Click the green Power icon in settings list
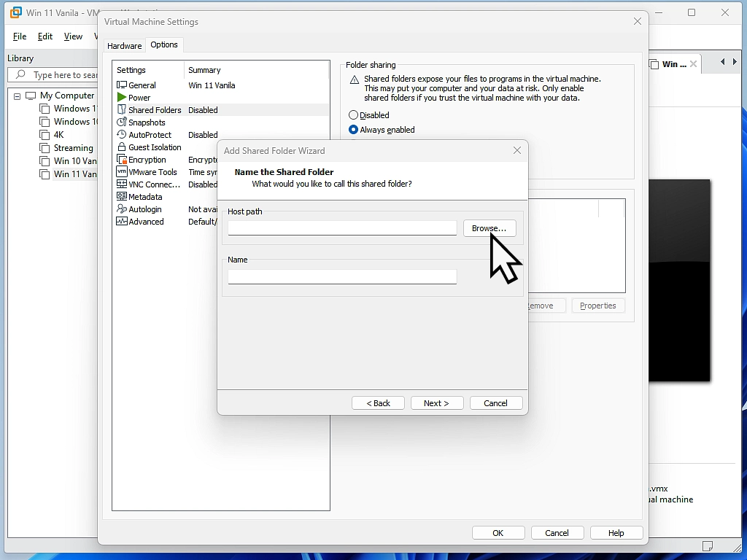The width and height of the screenshot is (747, 560). (x=122, y=98)
